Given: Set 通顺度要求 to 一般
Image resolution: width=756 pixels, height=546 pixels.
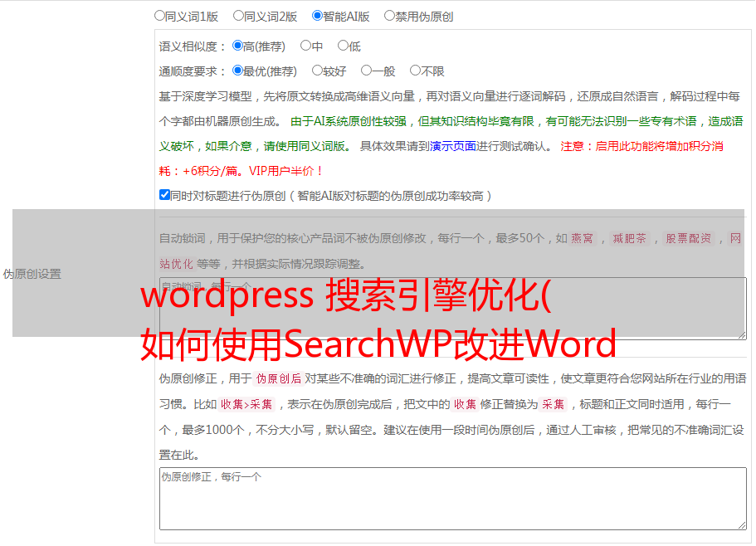Looking at the screenshot, I should click(367, 71).
